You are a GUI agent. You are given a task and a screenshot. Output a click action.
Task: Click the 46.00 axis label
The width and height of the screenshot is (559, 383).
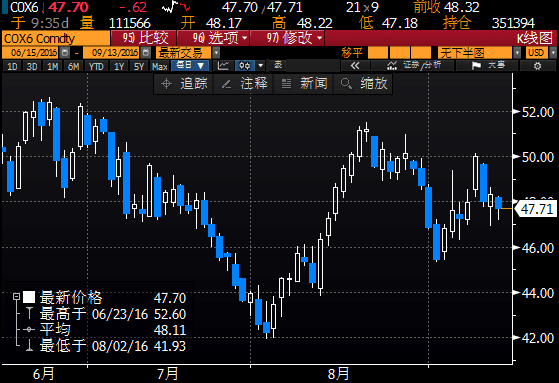click(x=538, y=247)
